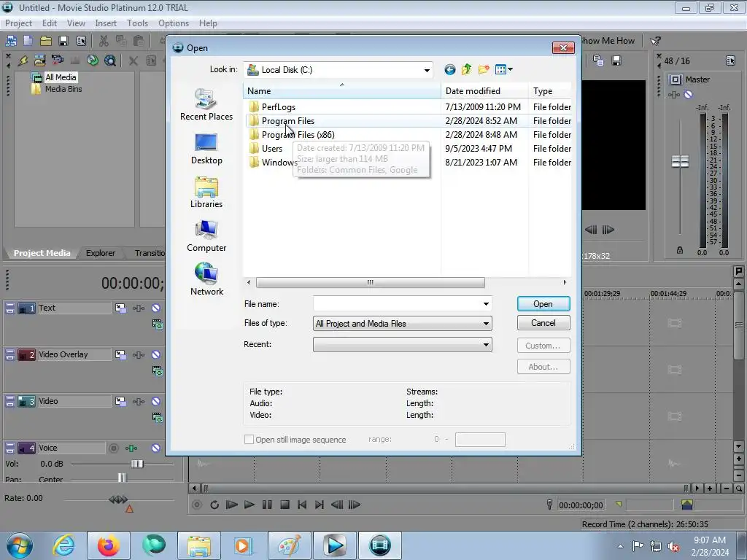Go to start of project button
747x560 pixels.
[x=302, y=505]
